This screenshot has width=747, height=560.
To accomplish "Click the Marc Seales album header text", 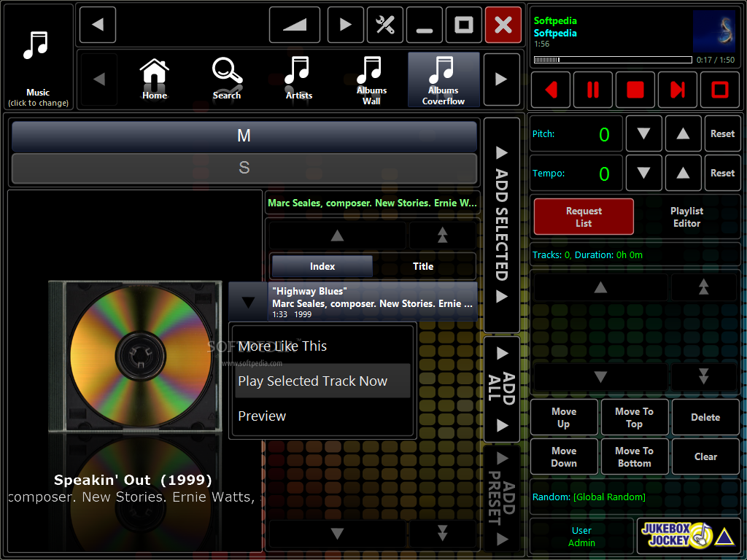I will [372, 203].
